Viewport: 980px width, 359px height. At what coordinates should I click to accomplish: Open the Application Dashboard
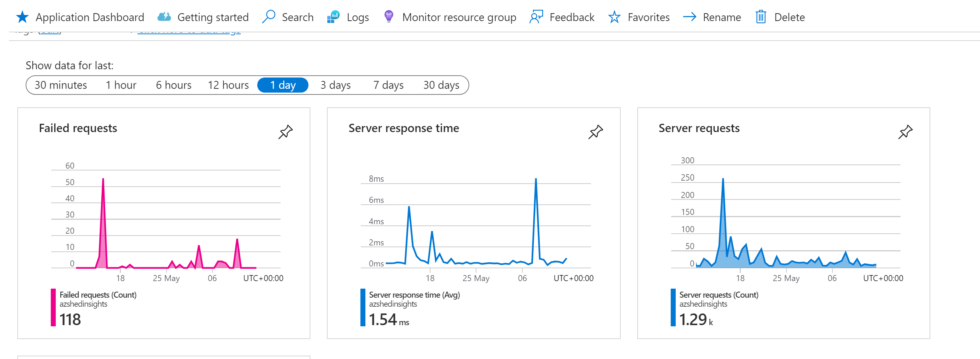click(90, 17)
